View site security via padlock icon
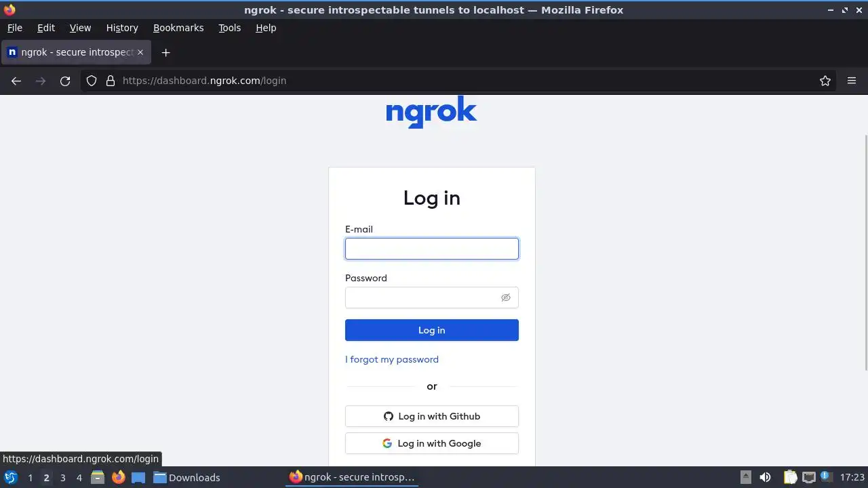 [x=111, y=81]
